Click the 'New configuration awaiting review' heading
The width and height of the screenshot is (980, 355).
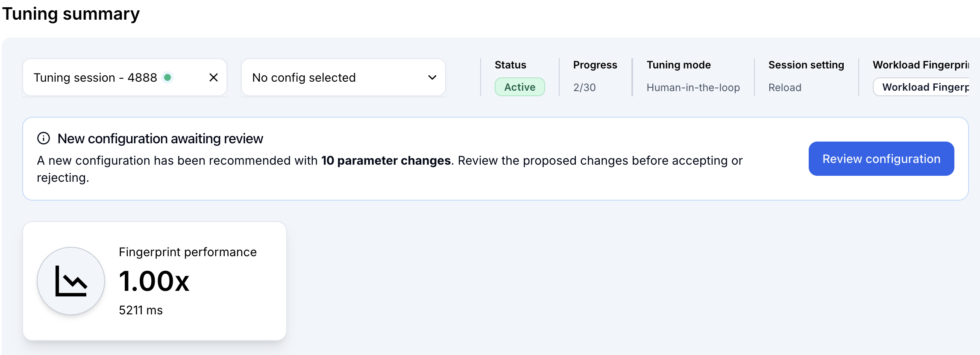[160, 139]
